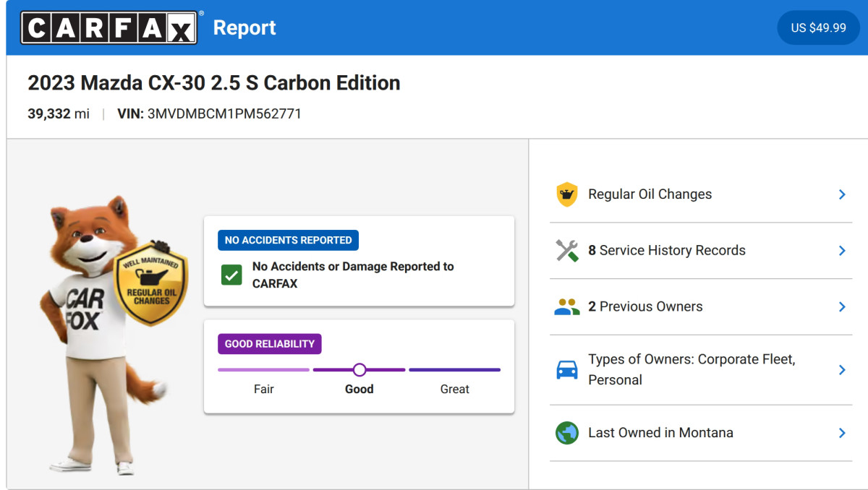The height and width of the screenshot is (490, 868).
Task: Click the No Accidents or Damage Reported text
Action: coord(353,275)
